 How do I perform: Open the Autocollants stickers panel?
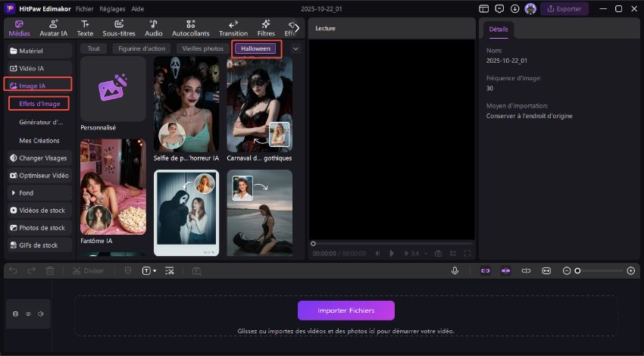click(x=192, y=28)
